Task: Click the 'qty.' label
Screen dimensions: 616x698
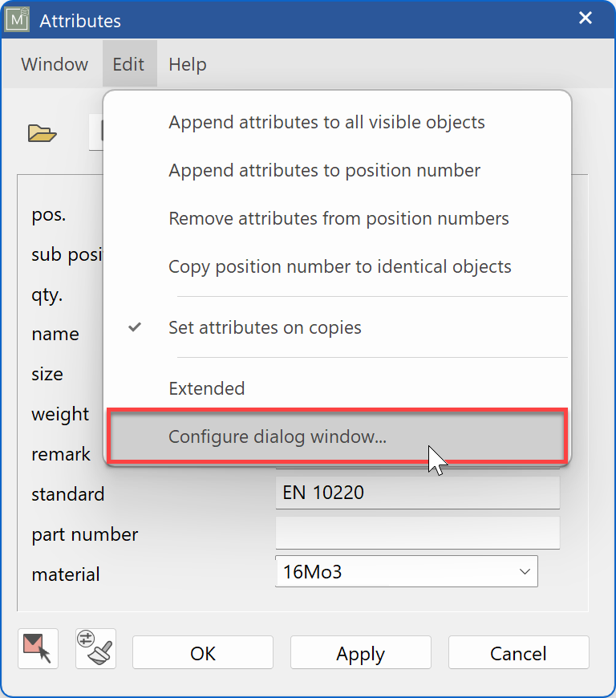Action: [x=47, y=294]
